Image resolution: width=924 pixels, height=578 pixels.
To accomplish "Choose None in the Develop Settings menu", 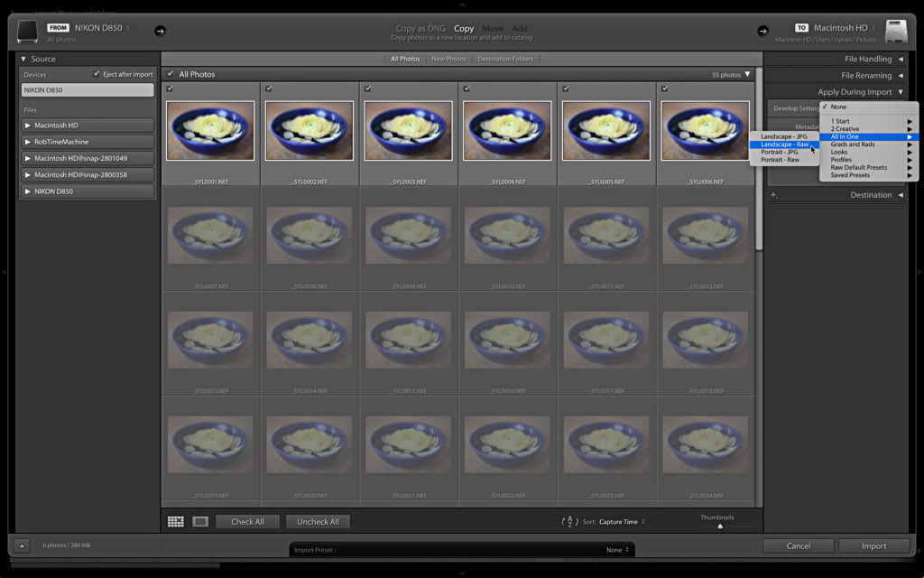I will pos(869,107).
